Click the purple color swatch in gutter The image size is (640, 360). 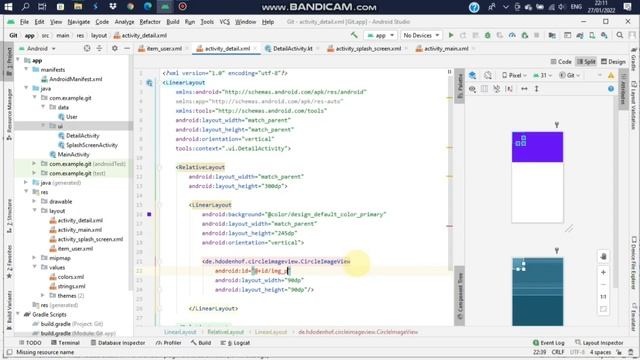149,214
